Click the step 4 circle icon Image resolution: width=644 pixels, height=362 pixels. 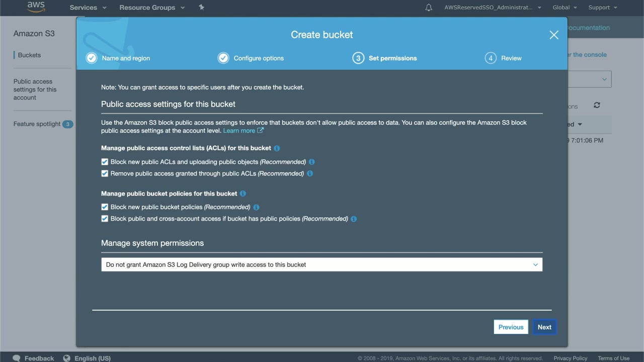pos(491,58)
